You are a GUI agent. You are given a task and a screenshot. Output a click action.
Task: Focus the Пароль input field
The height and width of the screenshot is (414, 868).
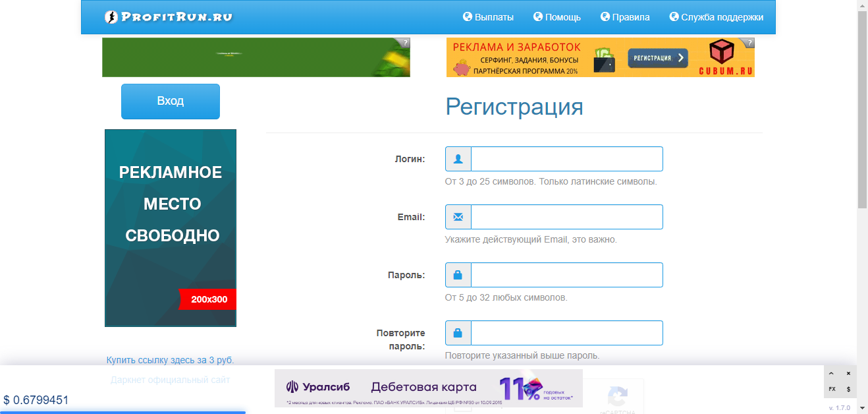coord(567,275)
